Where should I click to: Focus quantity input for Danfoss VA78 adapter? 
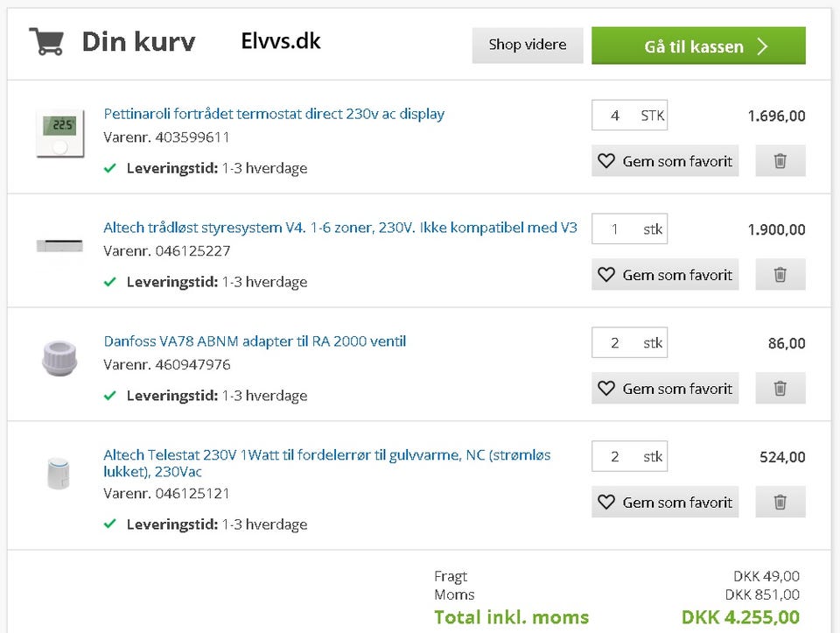pos(615,343)
